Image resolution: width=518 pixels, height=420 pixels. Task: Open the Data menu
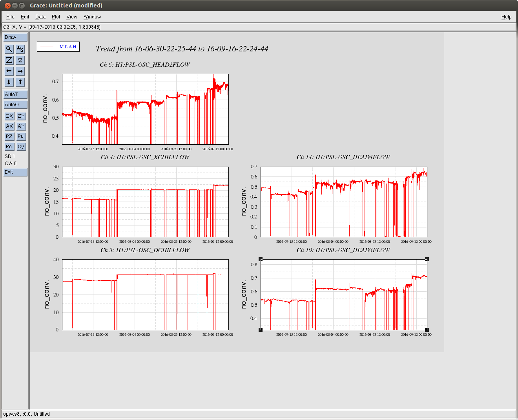[x=40, y=17]
